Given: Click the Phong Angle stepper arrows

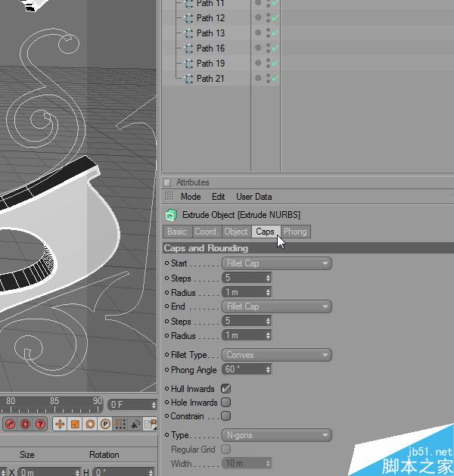Looking at the screenshot, I should tap(268, 369).
